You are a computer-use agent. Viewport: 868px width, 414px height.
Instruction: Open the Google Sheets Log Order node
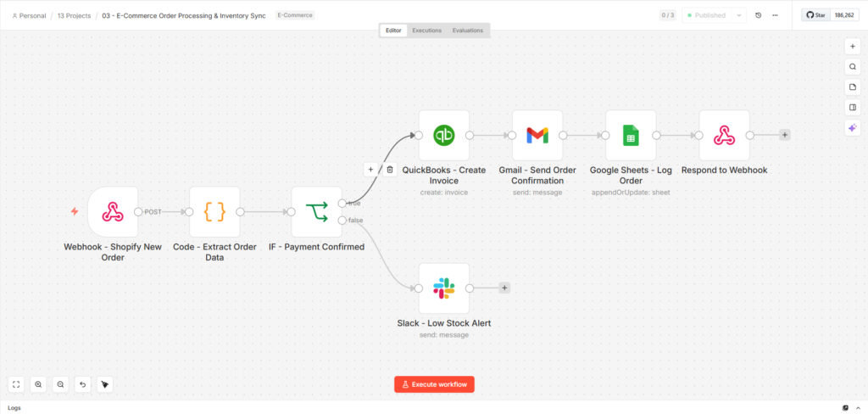[x=631, y=135]
